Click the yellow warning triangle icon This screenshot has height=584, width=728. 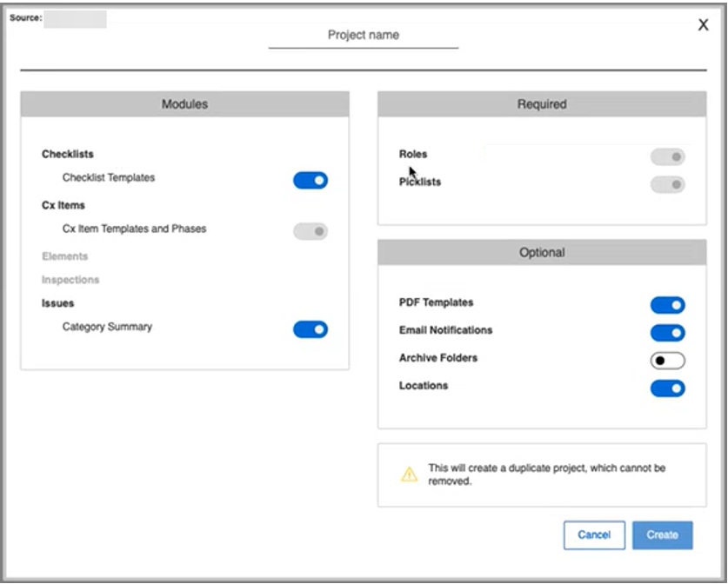click(409, 474)
